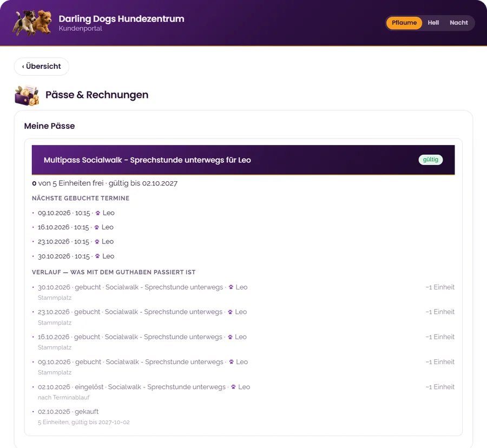487x448 pixels.
Task: Click '−1 Einheit' in 02.10.2026 eingelöst entry
Action: coord(440,387)
